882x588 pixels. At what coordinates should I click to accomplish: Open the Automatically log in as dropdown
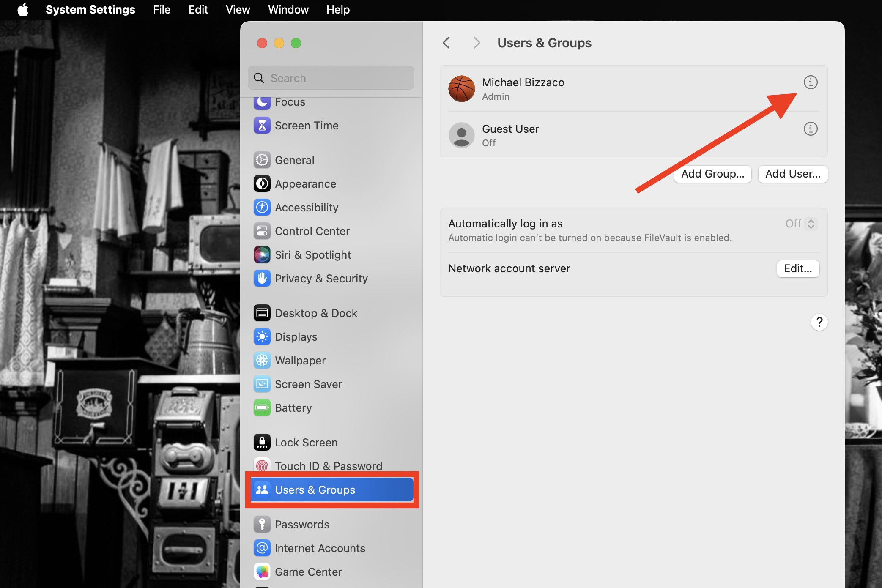click(x=801, y=224)
